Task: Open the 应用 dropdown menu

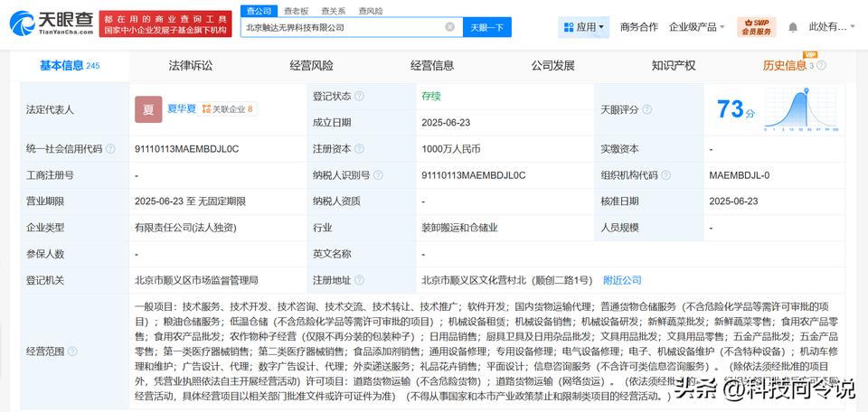Action: click(583, 26)
